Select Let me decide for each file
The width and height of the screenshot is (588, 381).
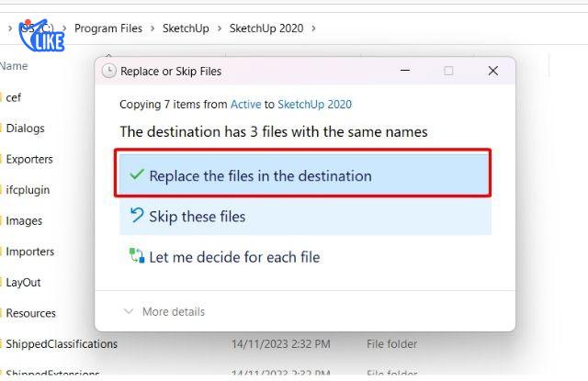coord(234,257)
